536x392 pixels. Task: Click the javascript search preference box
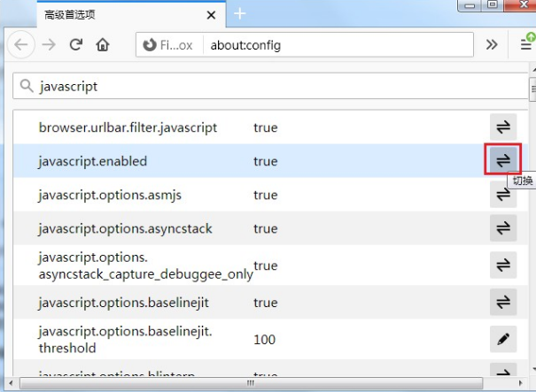tap(266, 87)
